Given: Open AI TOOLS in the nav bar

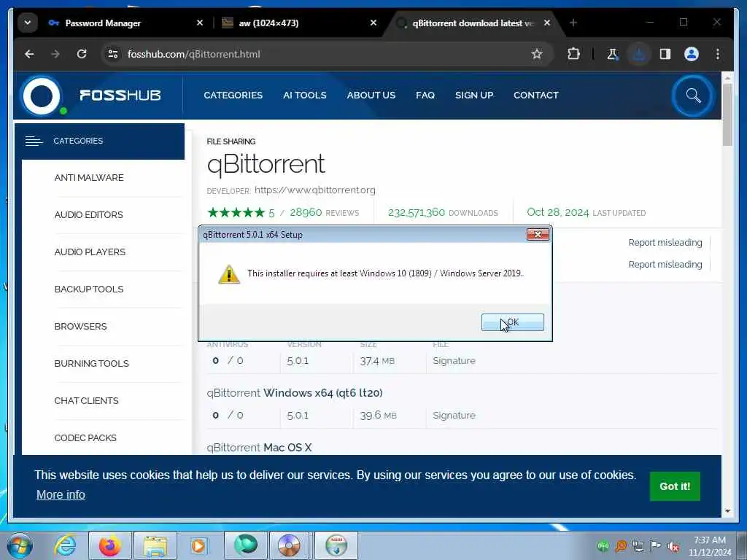Looking at the screenshot, I should [x=305, y=96].
